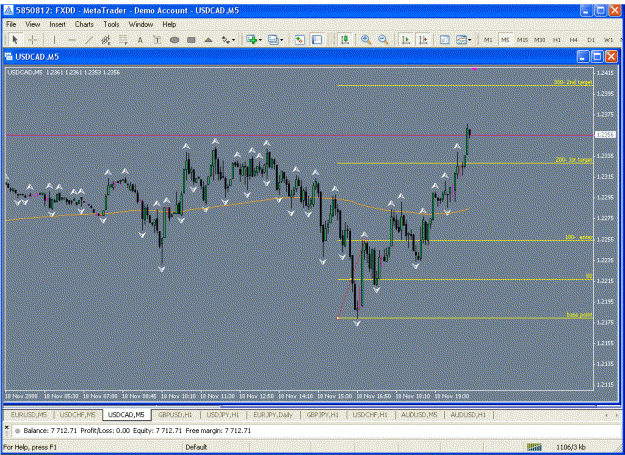Expand the profiles dropdown arrow
The image size is (625, 455).
(282, 39)
